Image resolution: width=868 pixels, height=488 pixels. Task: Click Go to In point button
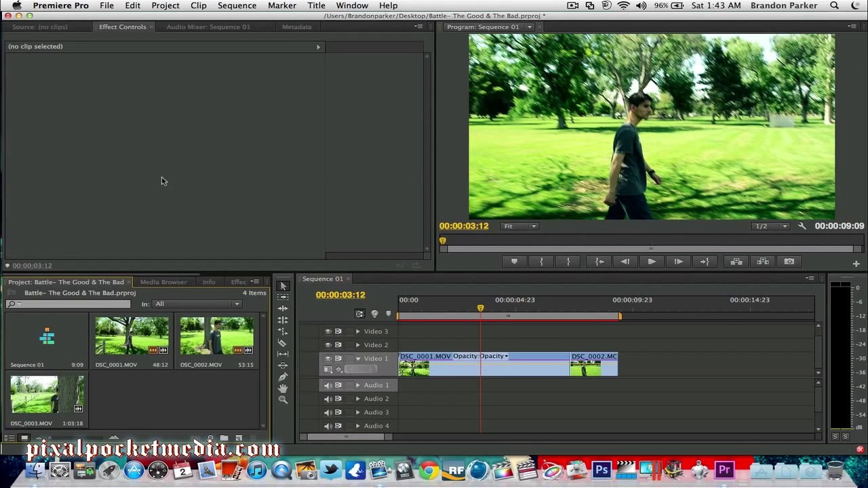[599, 262]
